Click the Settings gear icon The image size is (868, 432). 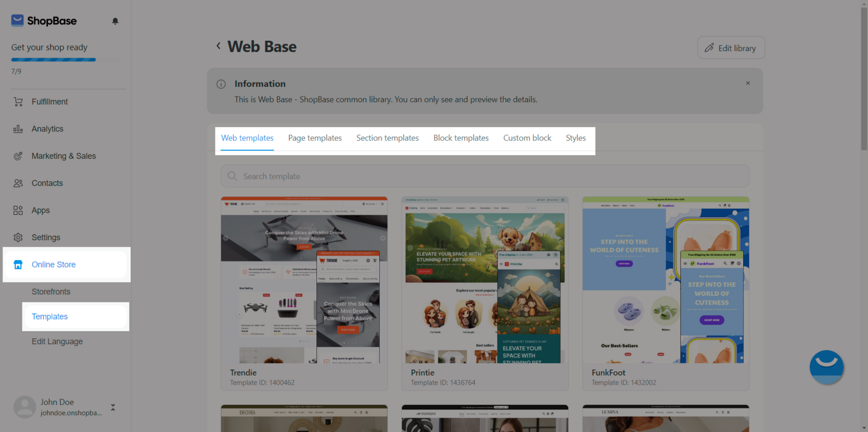point(18,237)
